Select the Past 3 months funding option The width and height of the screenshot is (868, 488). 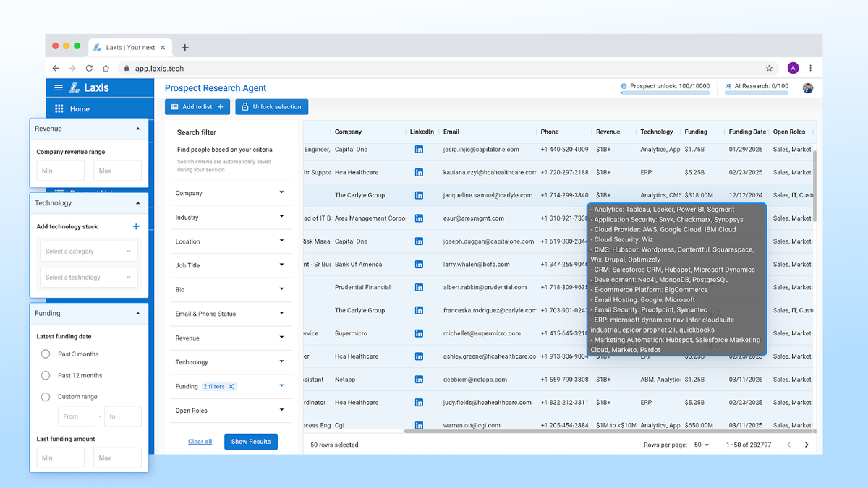44,354
